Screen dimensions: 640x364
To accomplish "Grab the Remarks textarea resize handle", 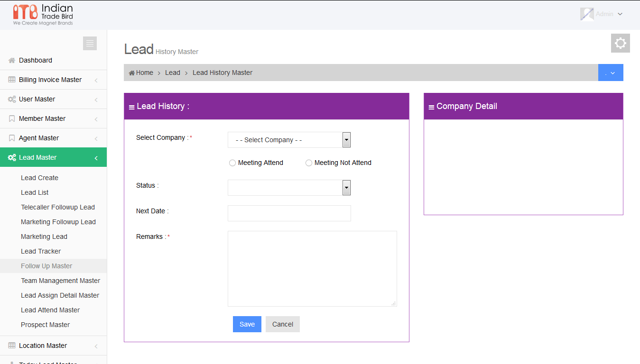I will (394, 303).
